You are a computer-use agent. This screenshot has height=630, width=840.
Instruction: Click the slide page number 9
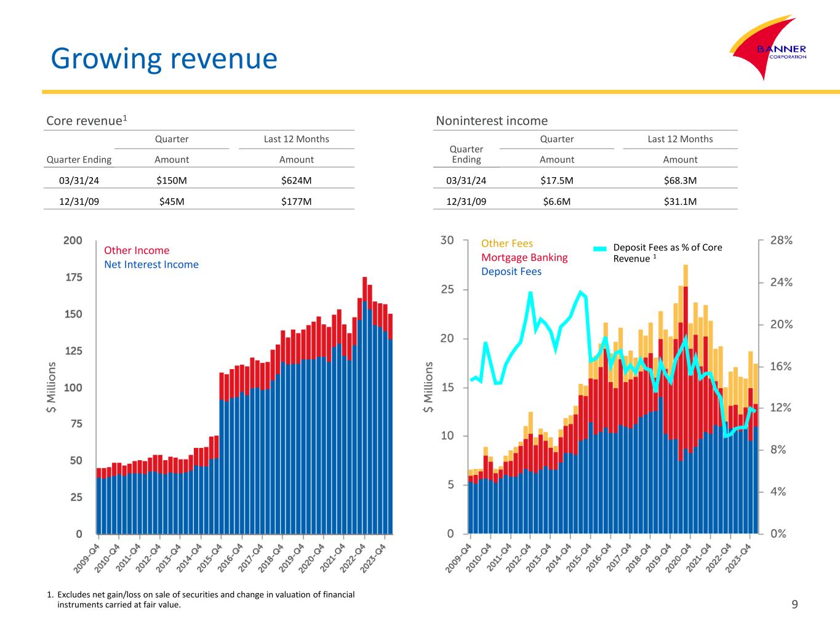click(794, 604)
